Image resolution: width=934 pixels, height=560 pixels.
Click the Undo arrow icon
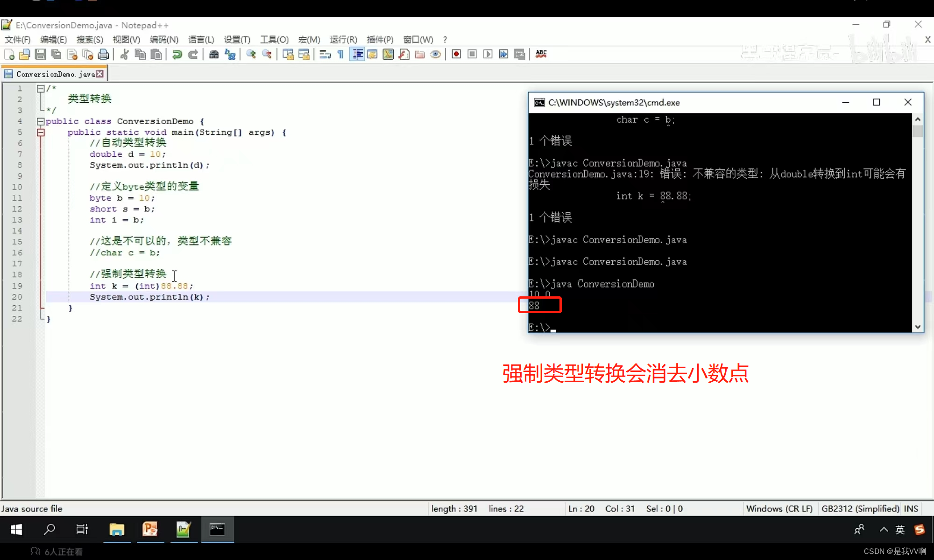(177, 55)
